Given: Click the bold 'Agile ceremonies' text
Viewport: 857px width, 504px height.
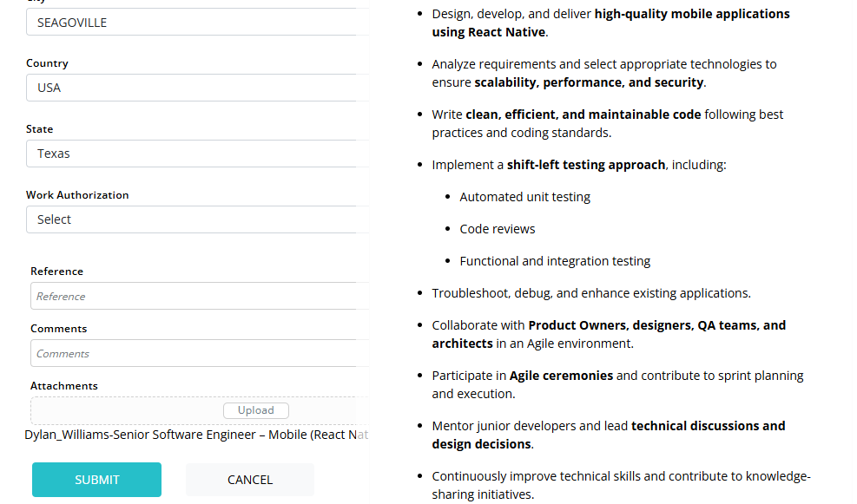Looking at the screenshot, I should (x=561, y=376).
